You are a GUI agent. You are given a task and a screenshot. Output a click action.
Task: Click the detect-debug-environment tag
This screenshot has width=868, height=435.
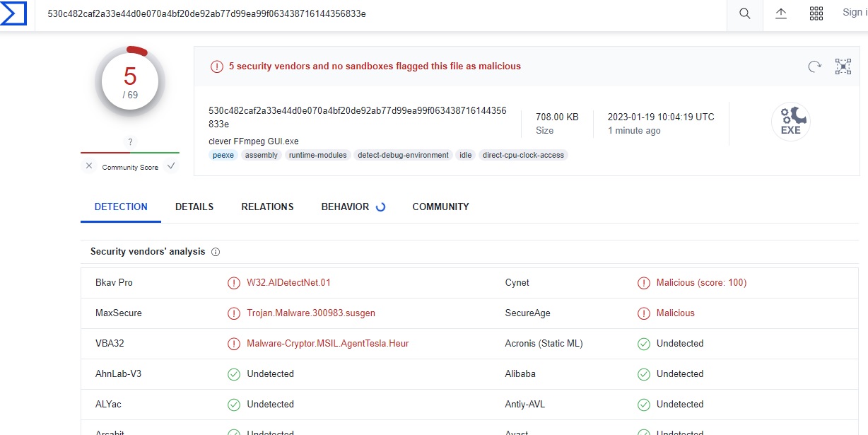tap(403, 155)
